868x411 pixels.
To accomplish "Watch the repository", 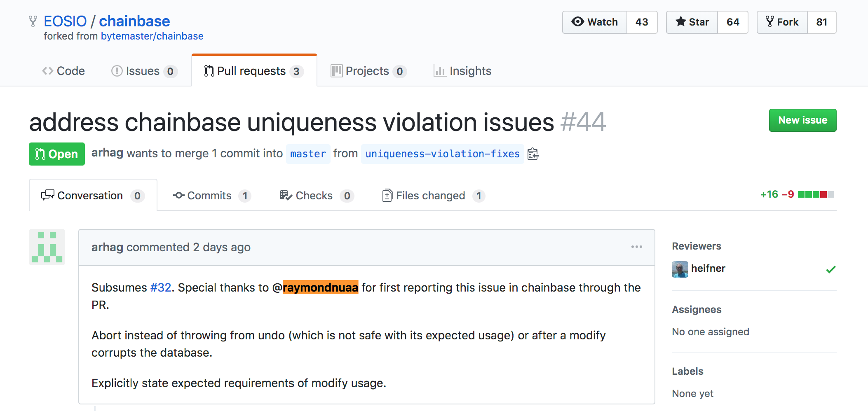I will coord(595,22).
